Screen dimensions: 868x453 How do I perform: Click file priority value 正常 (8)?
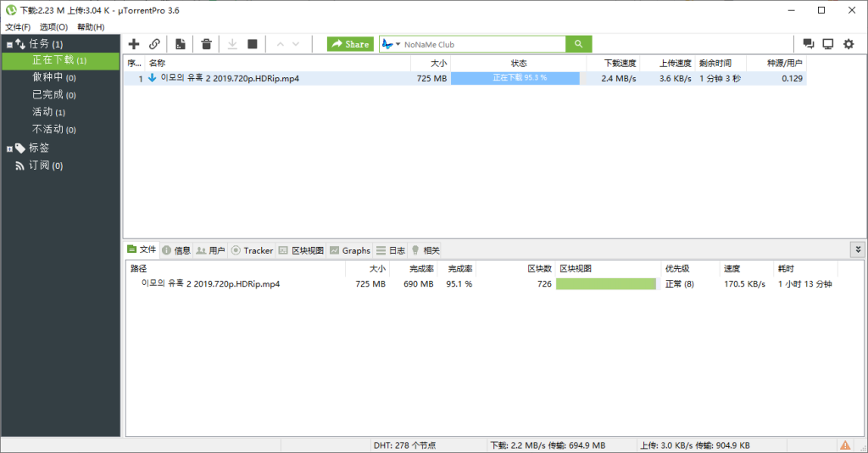click(679, 284)
